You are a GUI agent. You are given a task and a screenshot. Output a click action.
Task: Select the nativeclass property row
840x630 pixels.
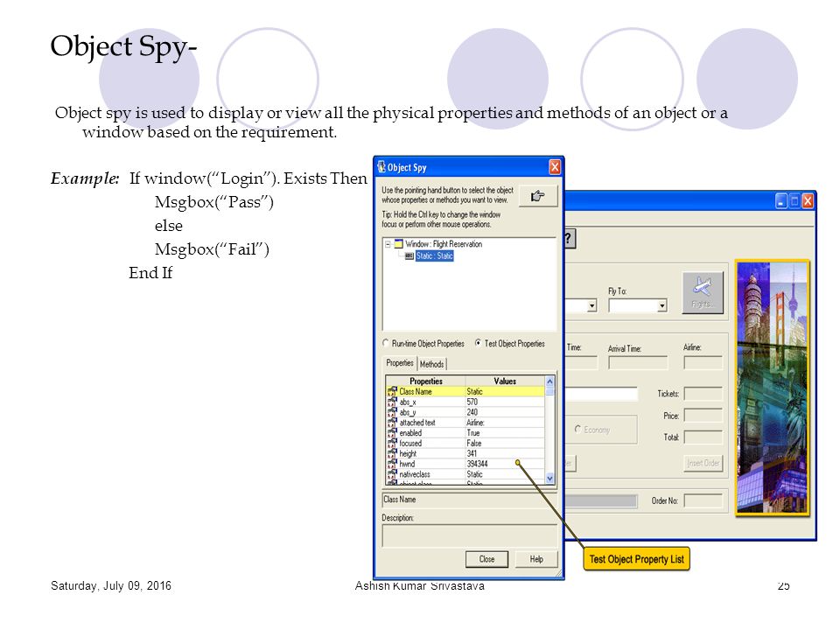[465, 474]
